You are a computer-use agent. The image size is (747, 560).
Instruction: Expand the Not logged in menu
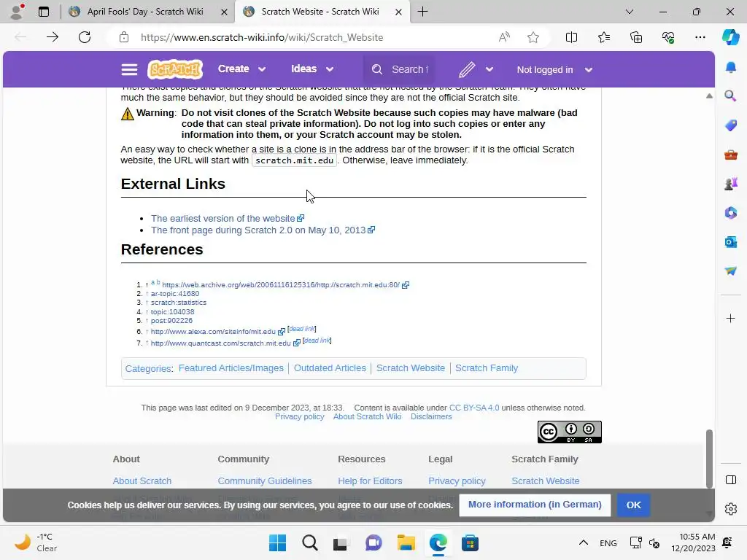point(554,70)
